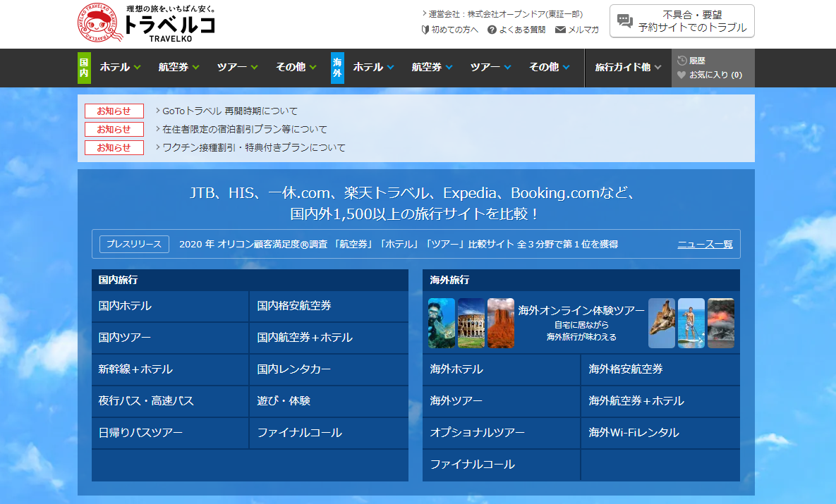Click the question mark icon for よくある質問
The height and width of the screenshot is (504, 836).
(x=492, y=30)
